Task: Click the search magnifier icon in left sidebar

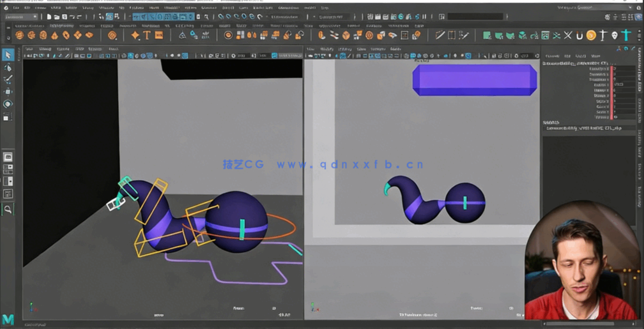Action: click(x=8, y=209)
